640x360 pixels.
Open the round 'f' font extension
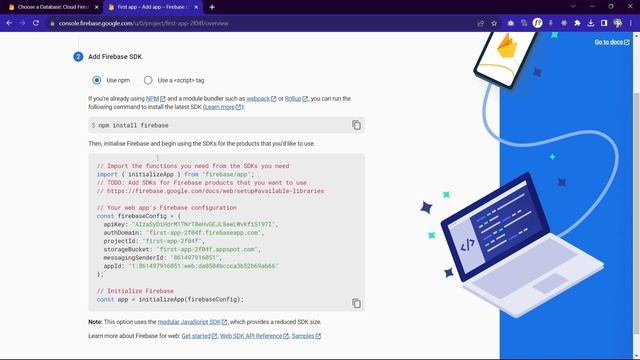538,23
